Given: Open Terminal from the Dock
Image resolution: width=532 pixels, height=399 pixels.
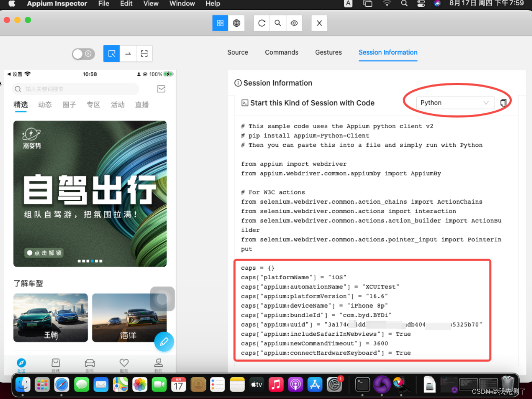Looking at the screenshot, I should 362,385.
